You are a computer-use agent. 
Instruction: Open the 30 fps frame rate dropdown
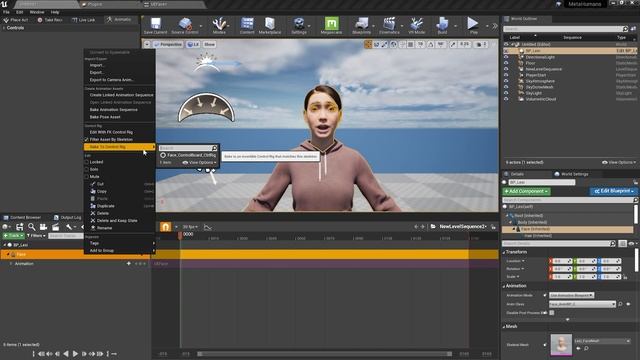pos(190,227)
